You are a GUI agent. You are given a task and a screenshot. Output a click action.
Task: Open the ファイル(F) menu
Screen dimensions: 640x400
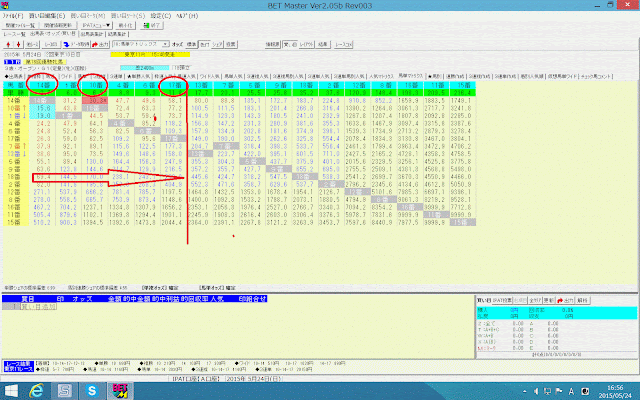click(x=13, y=16)
